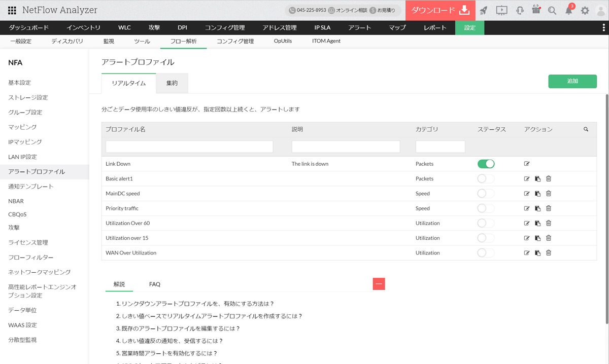The image size is (609, 364).
Task: Open the お見積り link
Action: (x=383, y=10)
